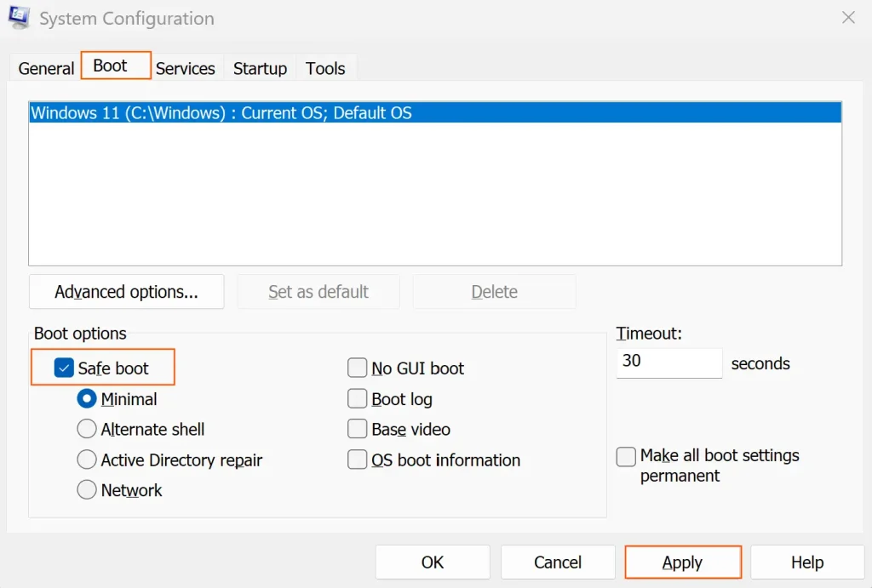This screenshot has height=588, width=872.
Task: Click the Cancel button
Action: [x=558, y=562]
